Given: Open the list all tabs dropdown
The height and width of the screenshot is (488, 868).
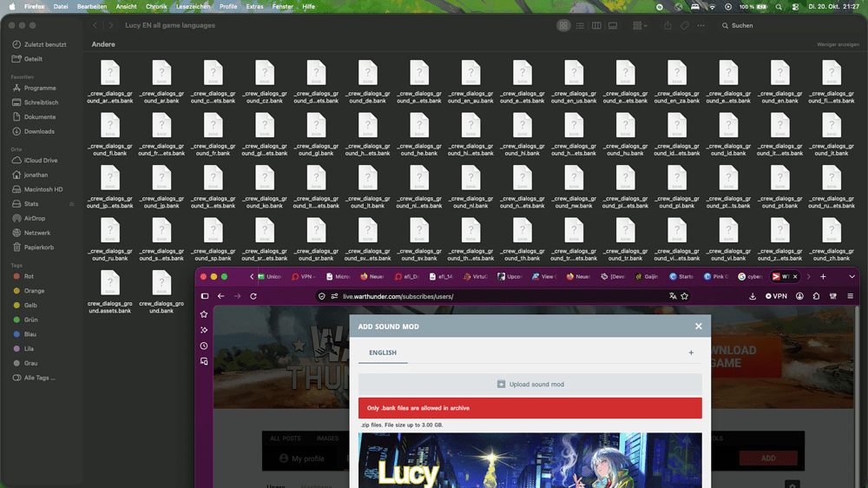Looking at the screenshot, I should coord(852,276).
